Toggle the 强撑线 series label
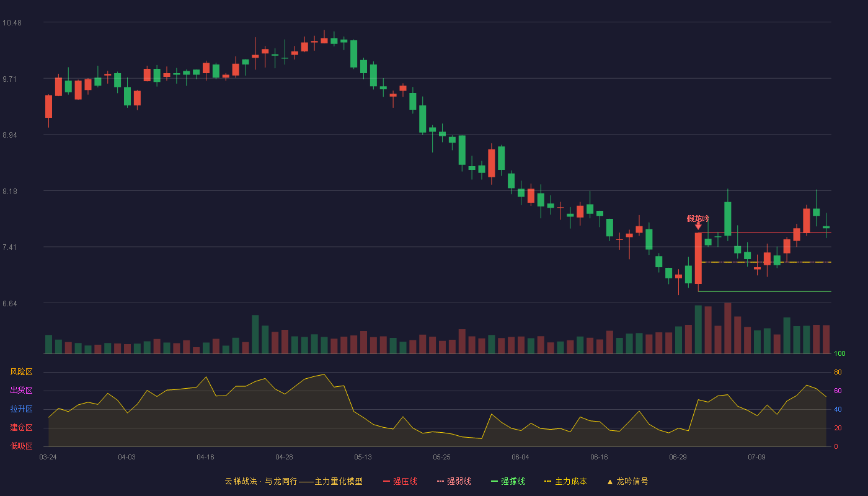 tap(513, 481)
